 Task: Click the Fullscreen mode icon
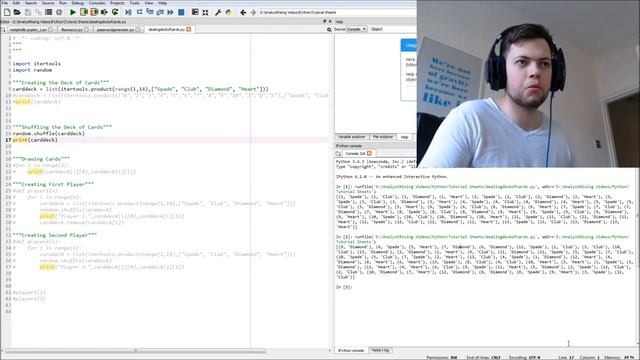point(205,12)
